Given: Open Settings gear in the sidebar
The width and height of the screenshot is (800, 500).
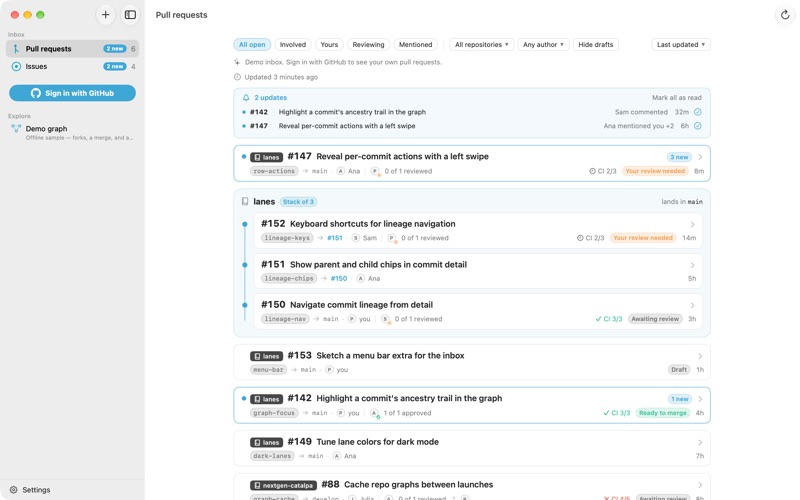Looking at the screenshot, I should [x=14, y=489].
